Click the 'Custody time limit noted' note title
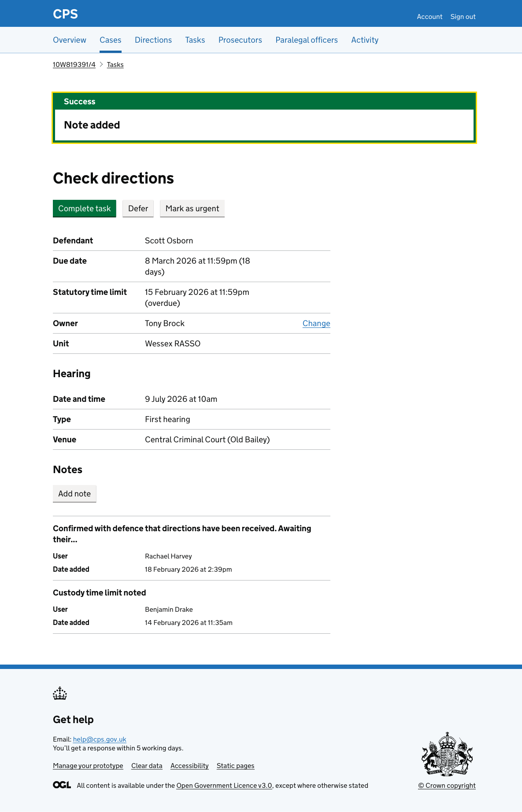The height and width of the screenshot is (812, 522). (x=100, y=593)
